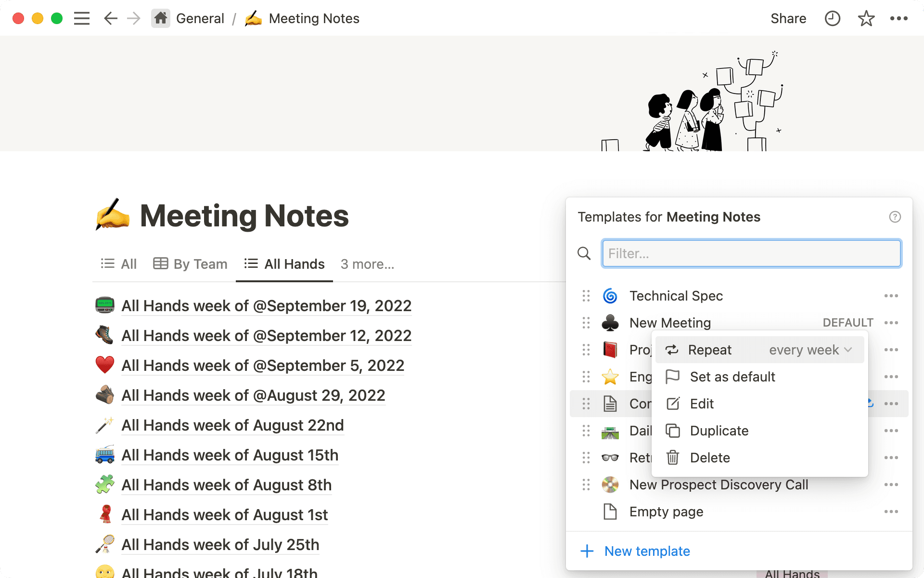
Task: Click the search icon beside the Filter field
Action: tap(584, 253)
